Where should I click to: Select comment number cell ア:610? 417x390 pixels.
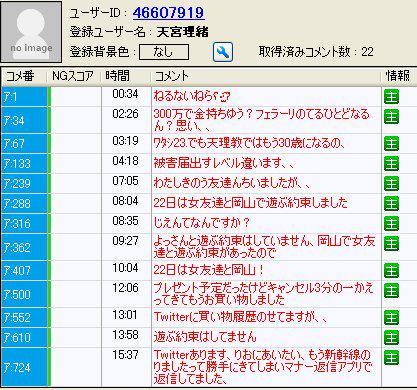(x=24, y=338)
